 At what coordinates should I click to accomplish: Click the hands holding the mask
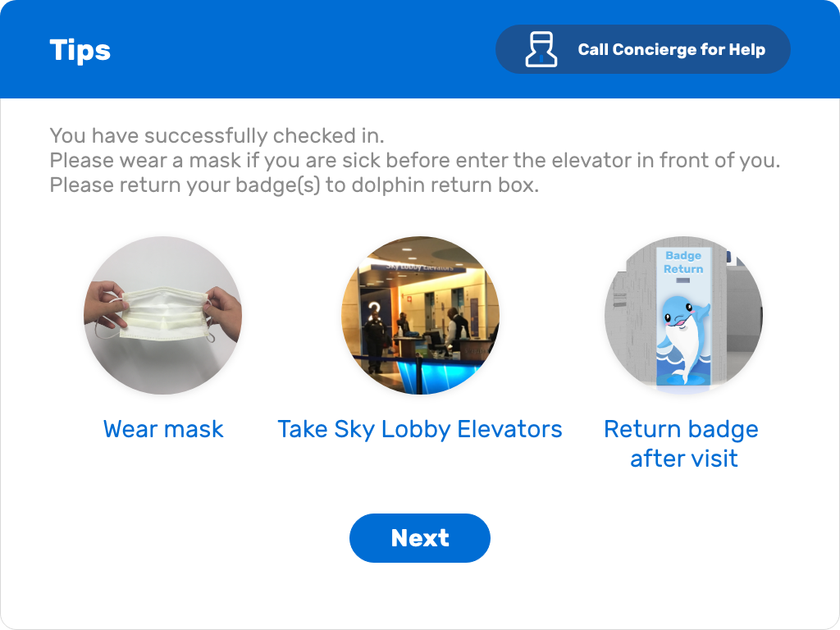tap(163, 315)
